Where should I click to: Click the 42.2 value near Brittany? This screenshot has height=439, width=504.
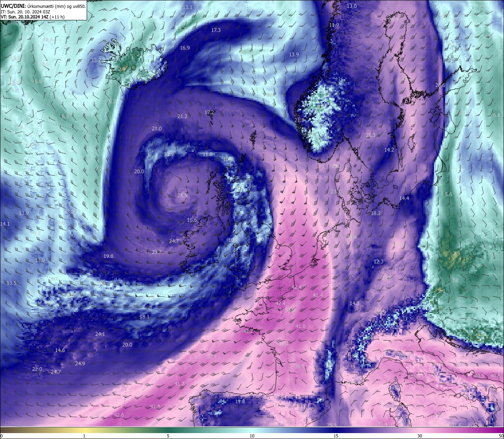click(248, 331)
